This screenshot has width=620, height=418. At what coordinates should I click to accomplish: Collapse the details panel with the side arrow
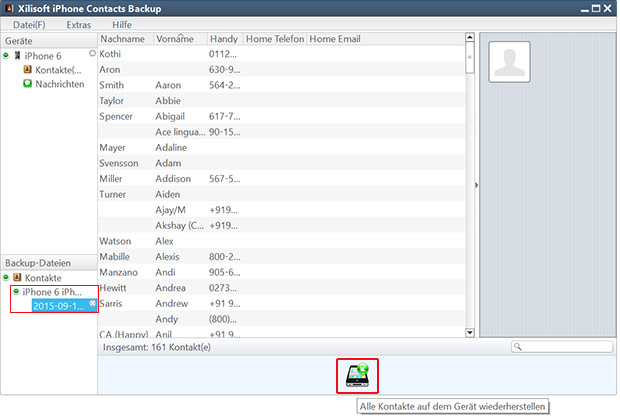coord(476,185)
